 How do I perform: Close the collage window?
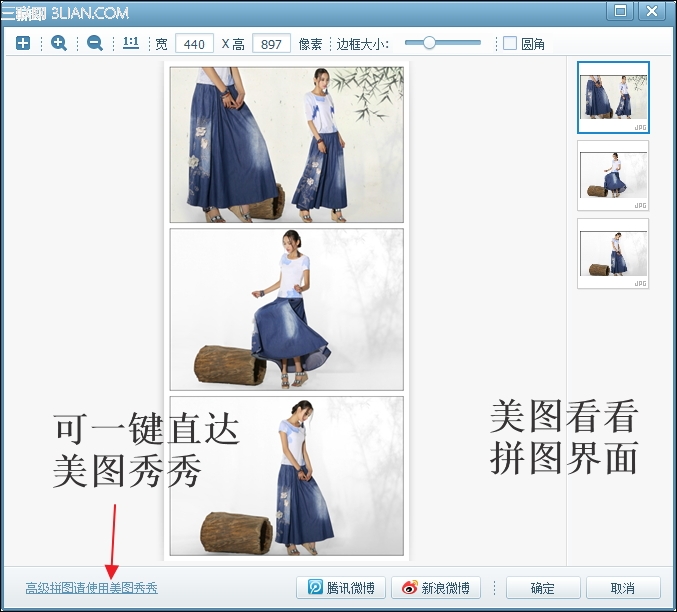[652, 11]
